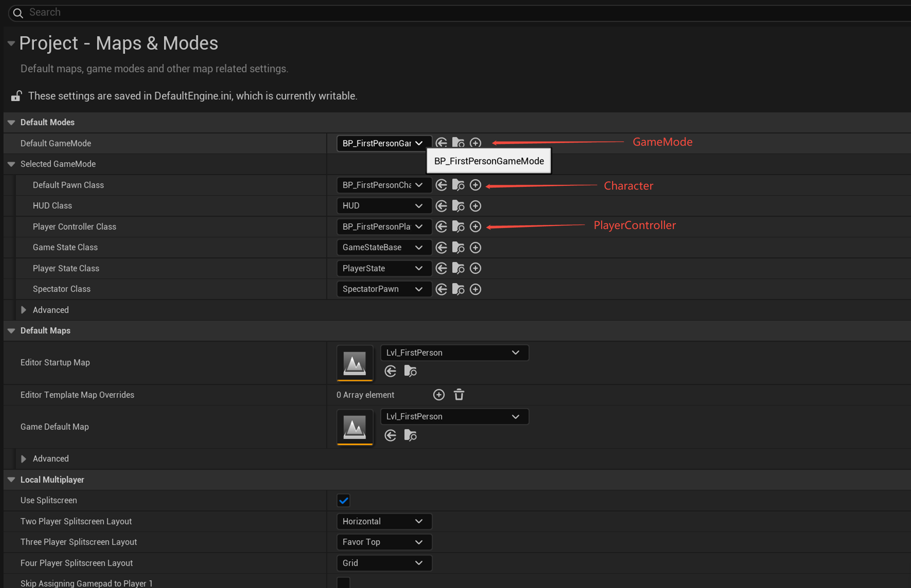Click the browse icon under the Game Default Map dropdown
Image resolution: width=911 pixels, height=588 pixels.
pyautogui.click(x=410, y=435)
